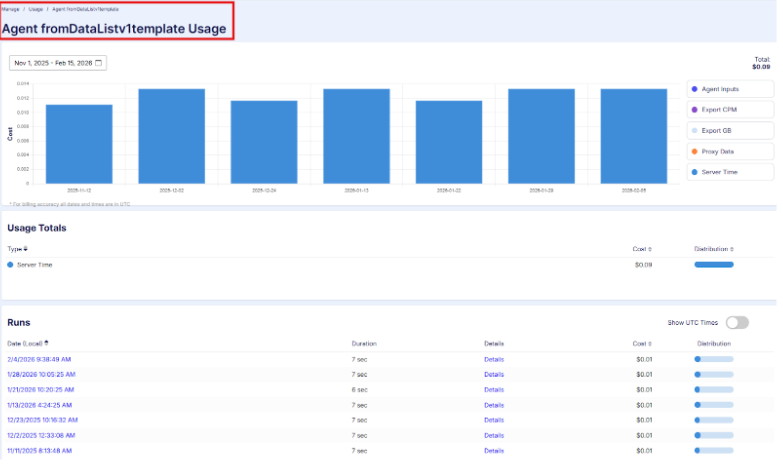Click the 2025-12-02 chart bar
Image resolution: width=783 pixels, height=467 pixels.
point(171,136)
